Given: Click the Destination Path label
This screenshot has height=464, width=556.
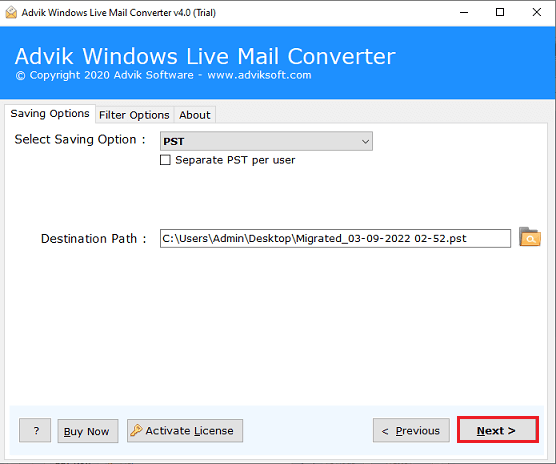Looking at the screenshot, I should pos(94,239).
